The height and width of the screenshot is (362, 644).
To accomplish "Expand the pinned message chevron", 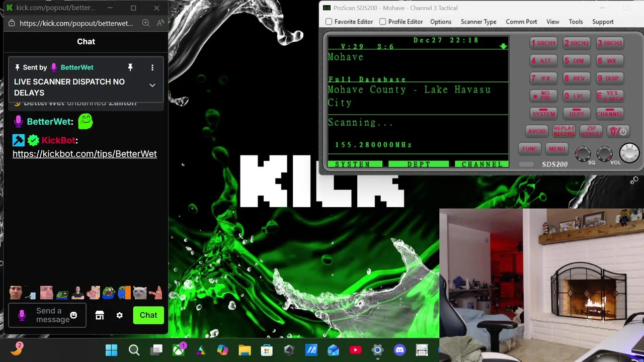I will [152, 85].
